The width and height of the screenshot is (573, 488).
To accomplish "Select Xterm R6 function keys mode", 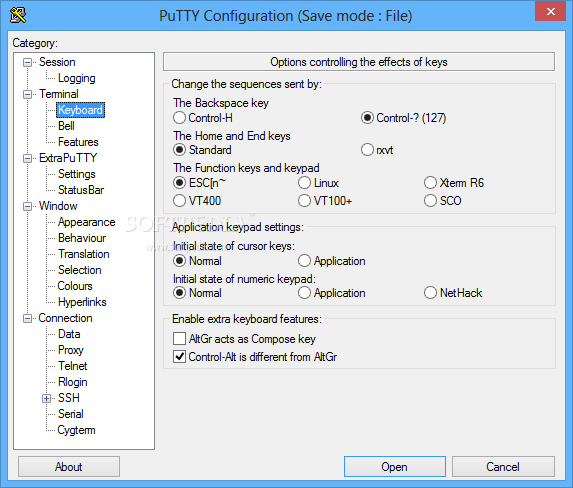I will [454, 182].
